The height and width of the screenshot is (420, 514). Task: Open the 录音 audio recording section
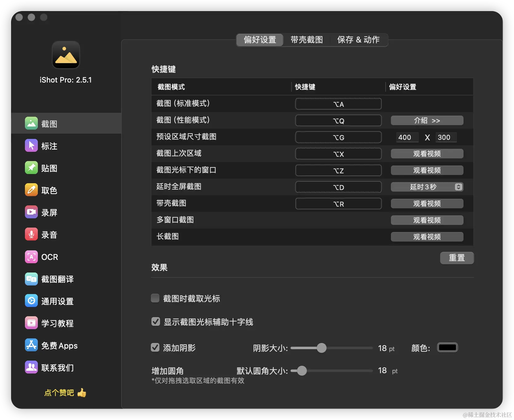pos(49,234)
